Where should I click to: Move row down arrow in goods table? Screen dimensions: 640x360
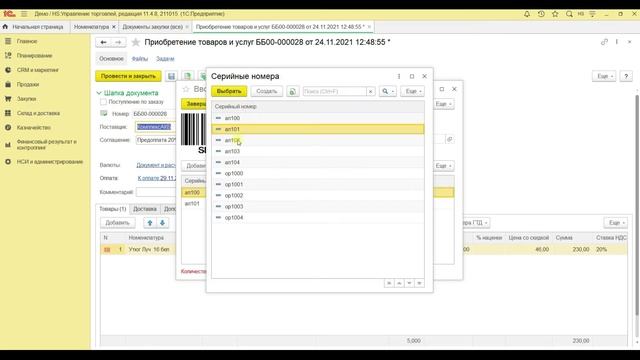[162, 223]
